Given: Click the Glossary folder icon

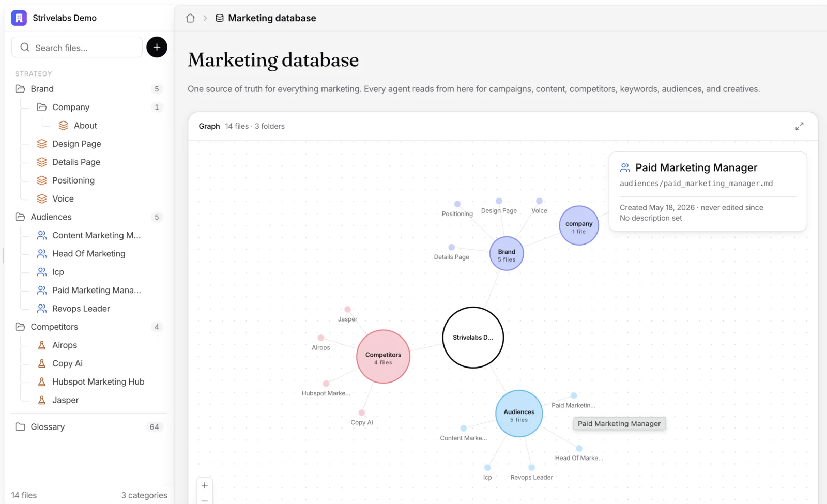Looking at the screenshot, I should (x=20, y=427).
